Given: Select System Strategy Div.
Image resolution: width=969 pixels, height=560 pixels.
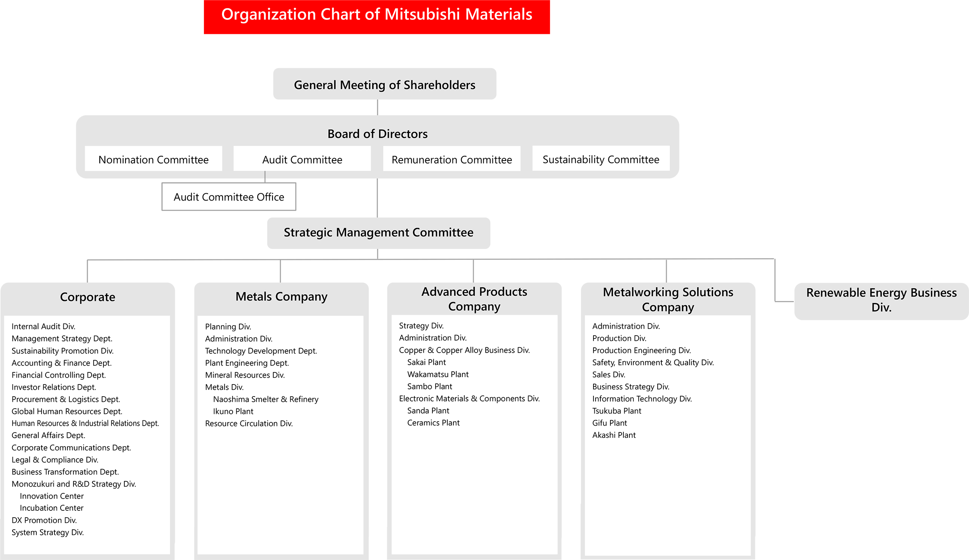Looking at the screenshot, I should click(x=48, y=532).
